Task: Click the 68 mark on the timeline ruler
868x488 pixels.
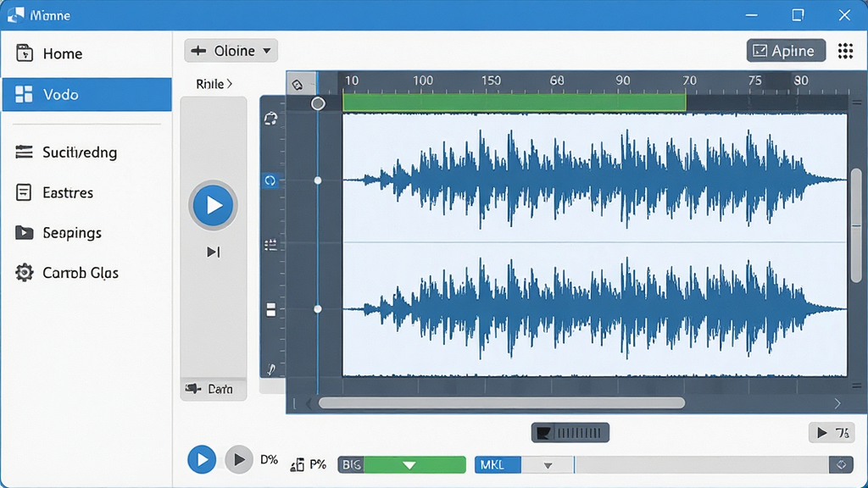Action: 557,80
